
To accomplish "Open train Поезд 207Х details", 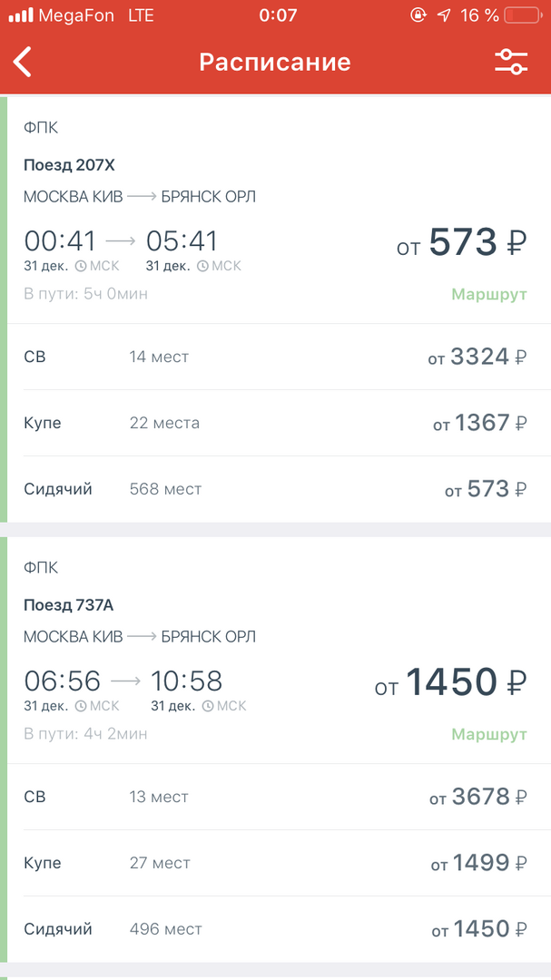I will click(x=69, y=165).
